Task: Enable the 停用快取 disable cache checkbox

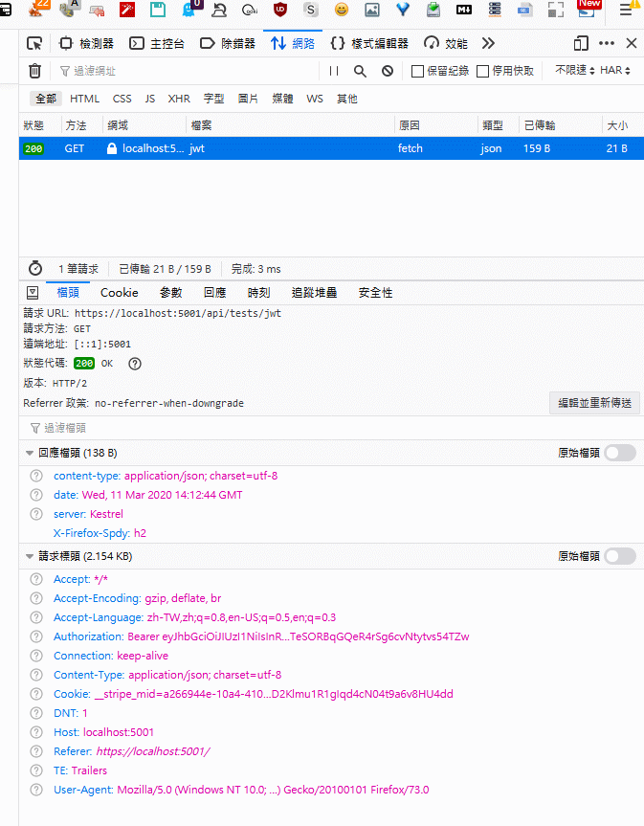Action: (x=483, y=71)
